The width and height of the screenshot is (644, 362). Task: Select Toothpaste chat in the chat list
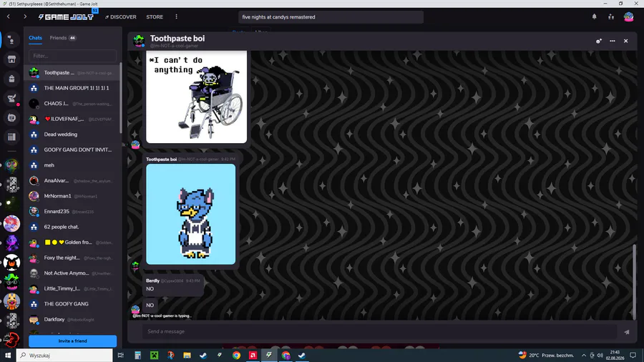72,73
